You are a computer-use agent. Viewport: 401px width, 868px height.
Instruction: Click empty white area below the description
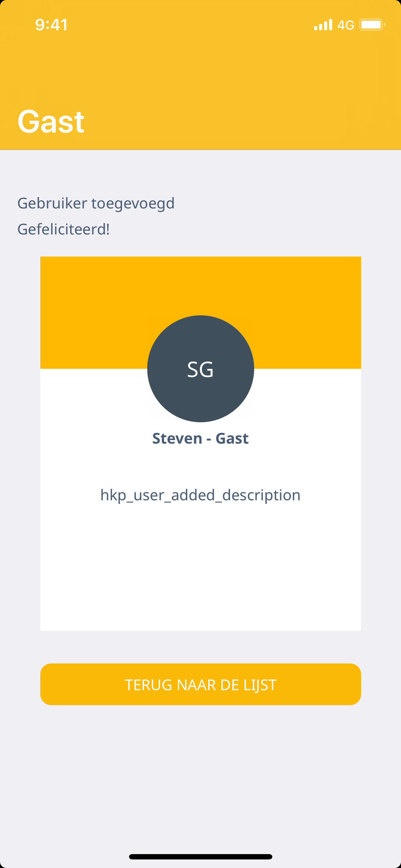coord(200,570)
